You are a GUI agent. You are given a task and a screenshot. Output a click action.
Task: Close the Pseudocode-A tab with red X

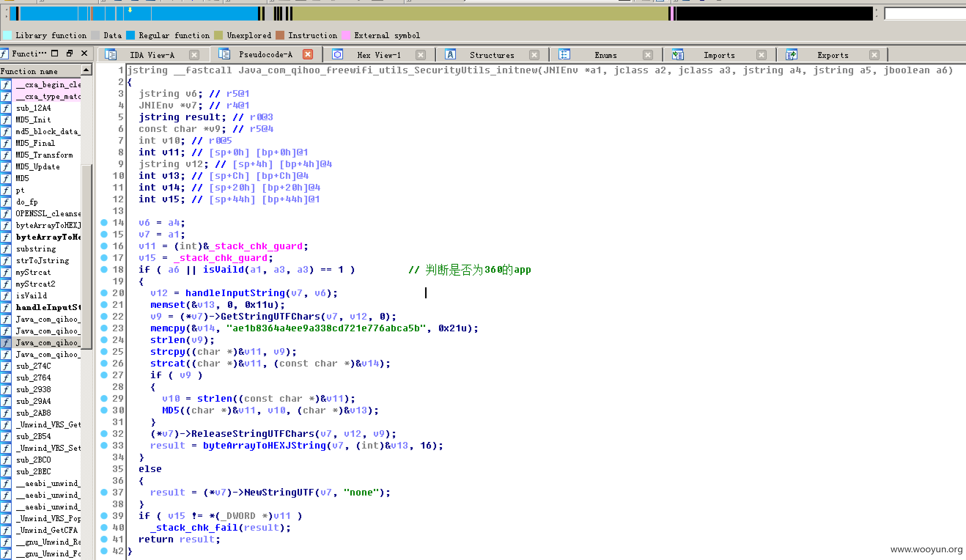click(x=307, y=55)
